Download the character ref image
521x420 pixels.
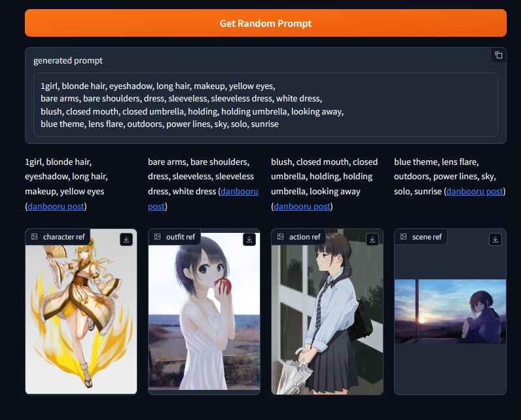pos(126,239)
